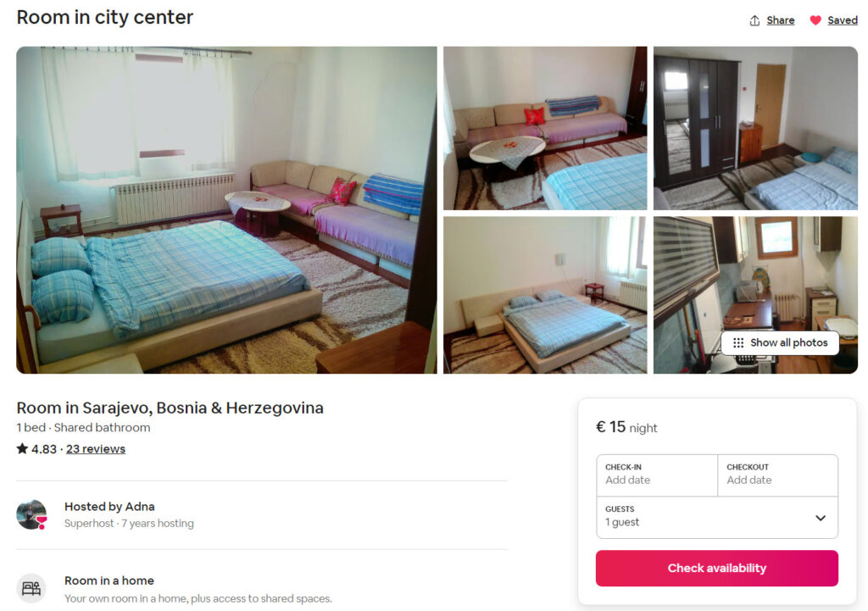
Task: Open the Guests selector showing 1 guest
Action: click(x=717, y=518)
